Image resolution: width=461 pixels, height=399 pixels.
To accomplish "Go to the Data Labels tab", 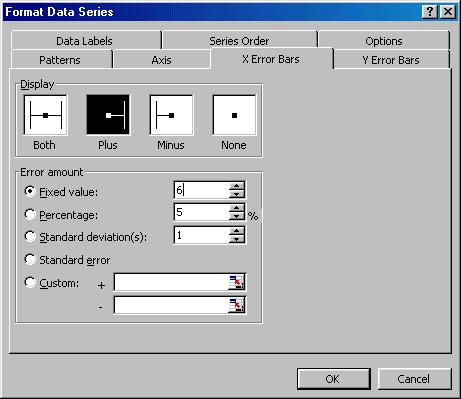I will point(85,41).
